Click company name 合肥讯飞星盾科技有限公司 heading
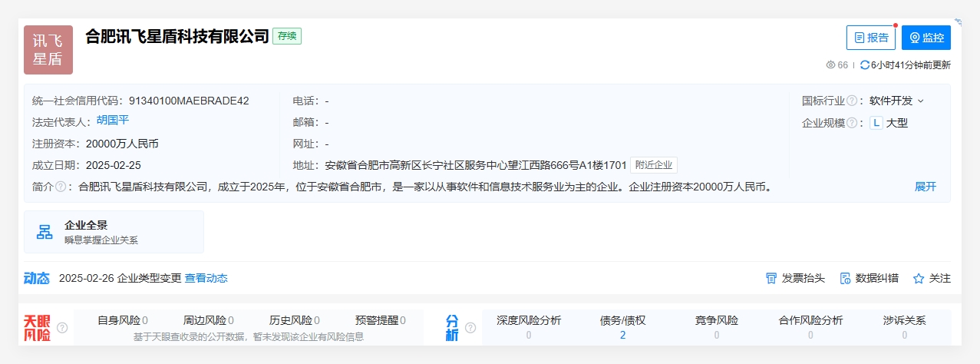Viewport: 980px width, 364px height. [x=177, y=36]
